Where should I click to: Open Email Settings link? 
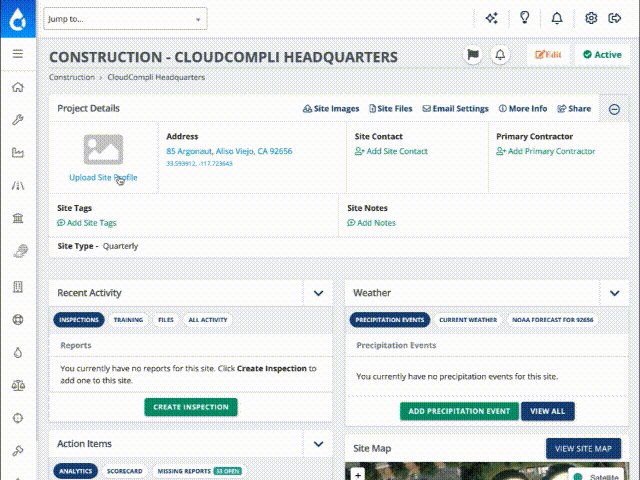pyautogui.click(x=456, y=109)
